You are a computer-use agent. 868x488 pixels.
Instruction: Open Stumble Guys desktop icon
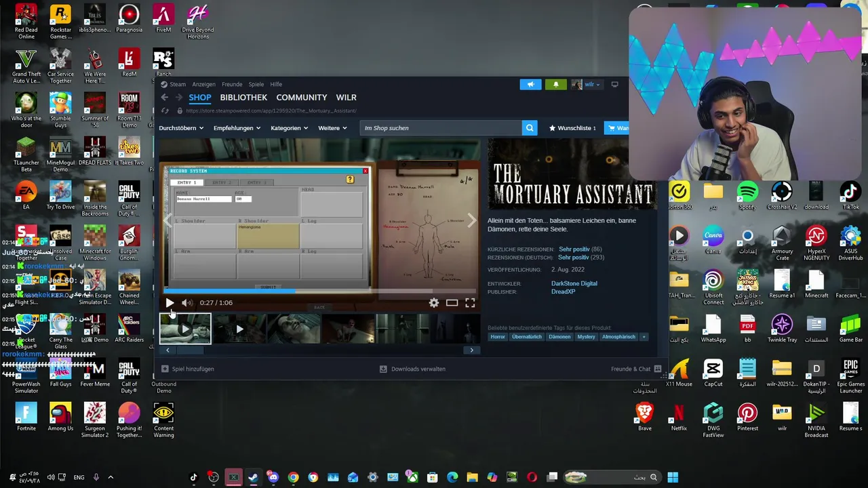click(x=60, y=111)
